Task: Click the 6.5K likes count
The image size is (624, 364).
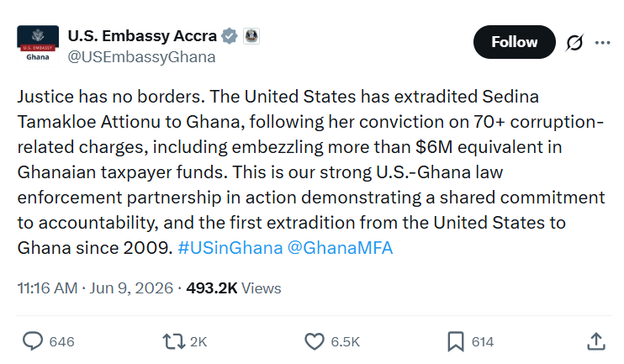Action: point(346,341)
